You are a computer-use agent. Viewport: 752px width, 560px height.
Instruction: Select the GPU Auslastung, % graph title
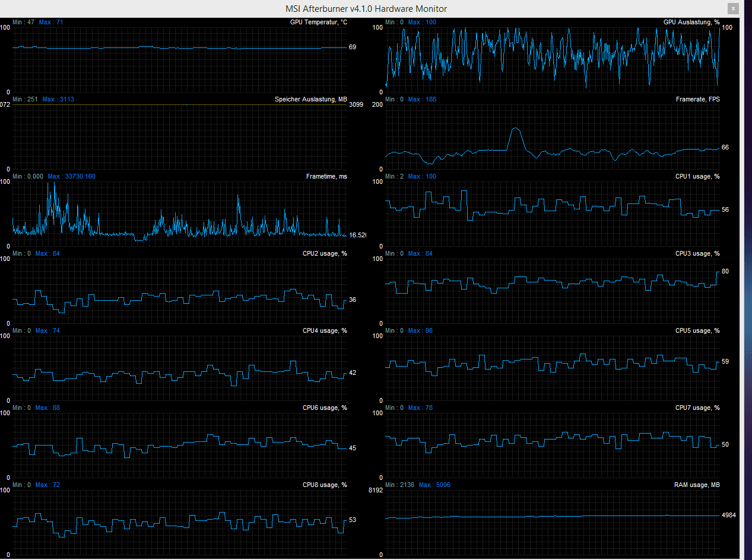click(x=691, y=22)
